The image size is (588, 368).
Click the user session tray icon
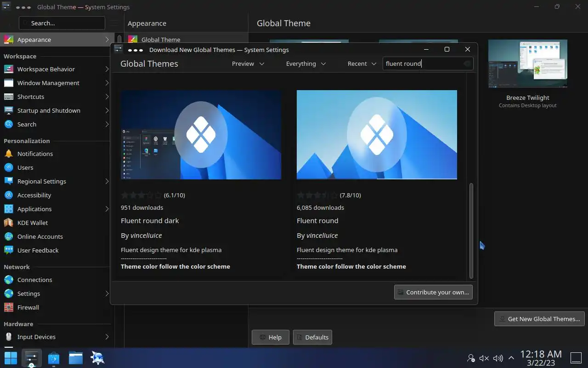click(471, 358)
